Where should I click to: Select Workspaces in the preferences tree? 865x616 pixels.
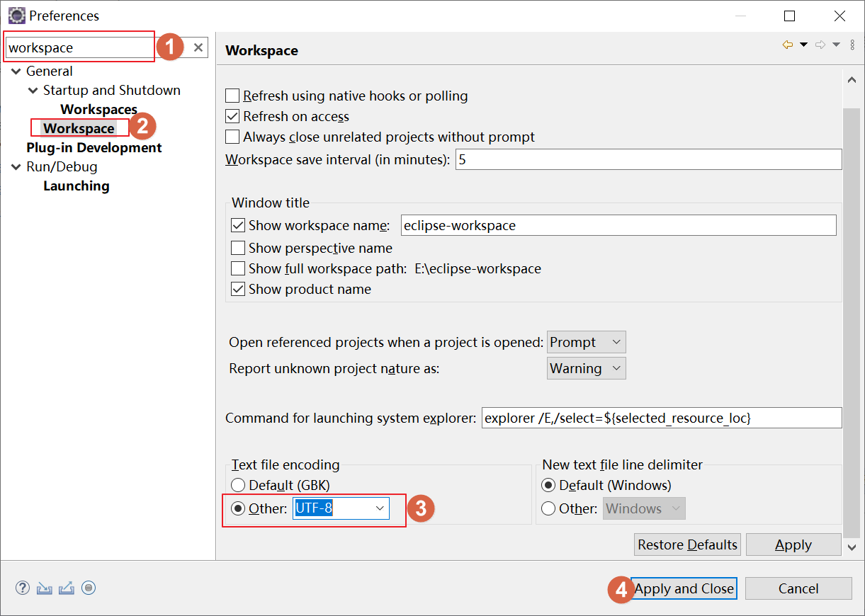(x=98, y=110)
